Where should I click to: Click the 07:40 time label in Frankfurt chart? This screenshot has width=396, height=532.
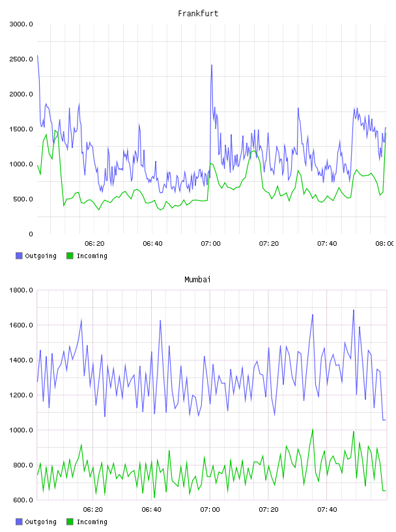coord(327,244)
